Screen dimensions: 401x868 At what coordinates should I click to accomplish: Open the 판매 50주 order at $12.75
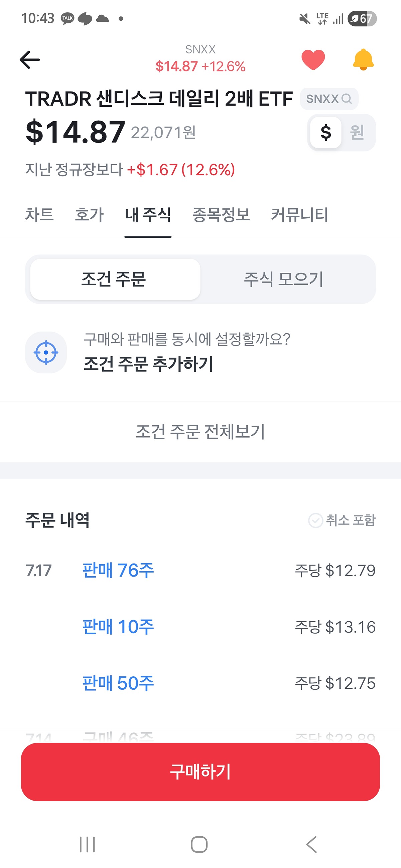coord(200,683)
